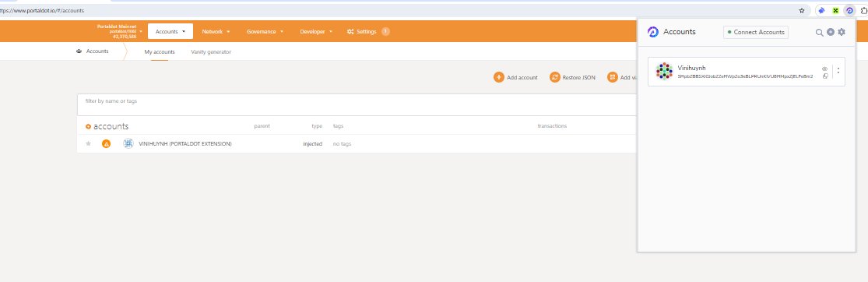Click the Connect Accounts button in extension
868x282 pixels.
[x=756, y=32]
